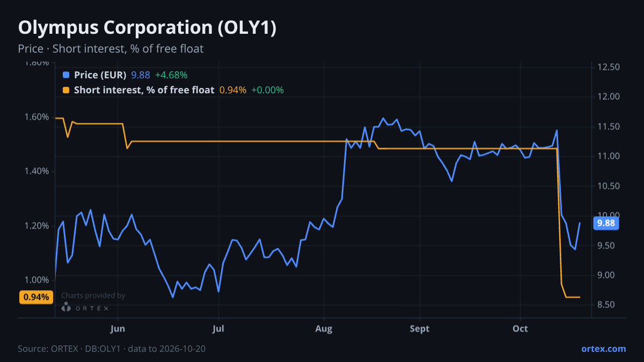Click the 'Price · Short interest' subtitle
Image resolution: width=644 pixels, height=362 pixels.
click(111, 49)
